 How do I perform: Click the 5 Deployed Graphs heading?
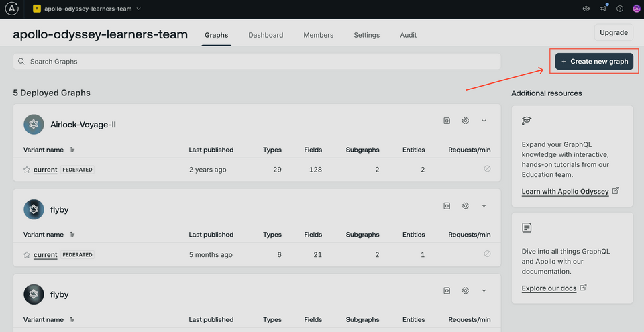pos(52,93)
